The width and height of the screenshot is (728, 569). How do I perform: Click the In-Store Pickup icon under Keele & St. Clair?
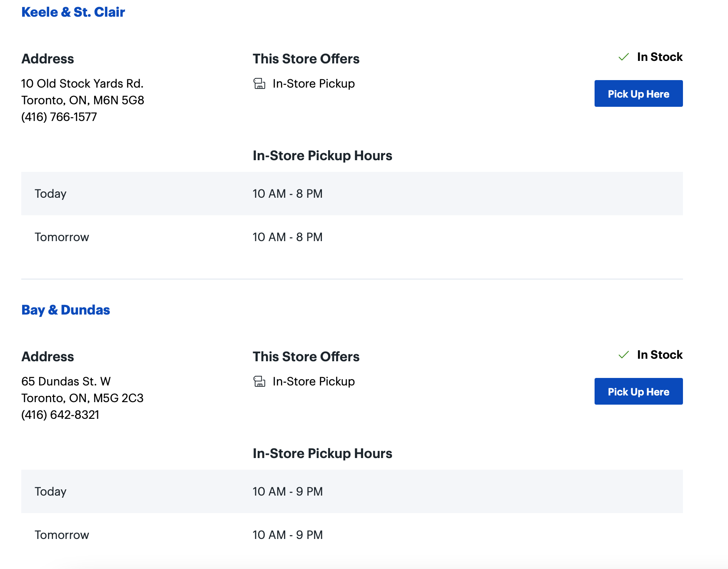(259, 84)
